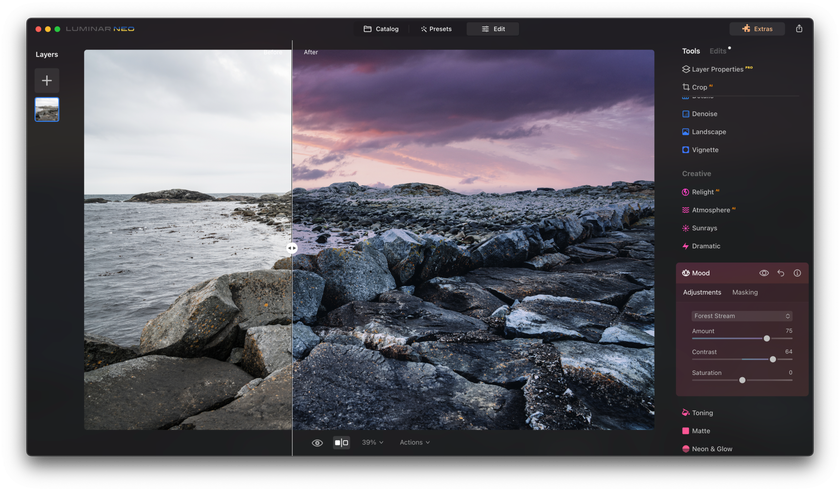
Task: Select the Crop tool
Action: (697, 87)
